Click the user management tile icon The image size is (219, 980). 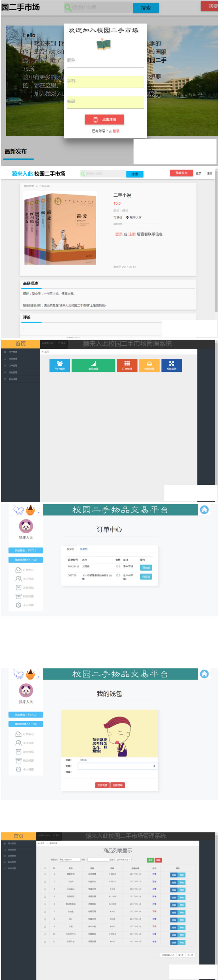(59, 365)
